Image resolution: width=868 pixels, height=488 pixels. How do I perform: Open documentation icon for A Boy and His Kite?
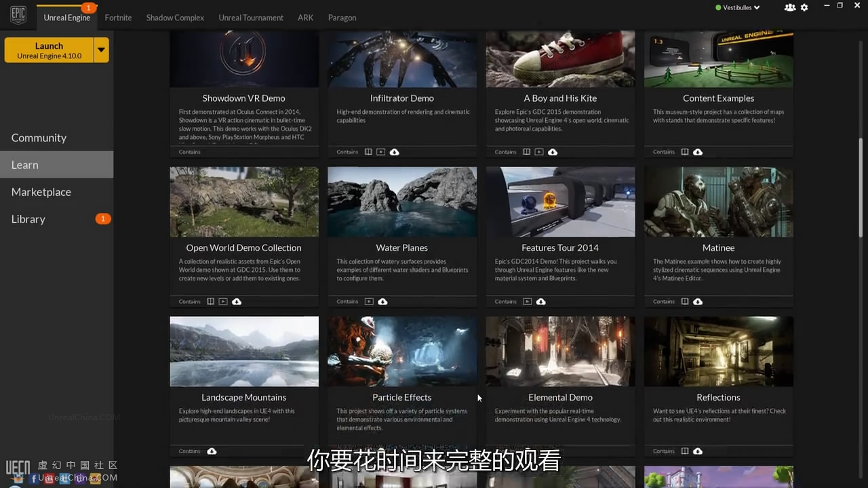click(x=526, y=152)
